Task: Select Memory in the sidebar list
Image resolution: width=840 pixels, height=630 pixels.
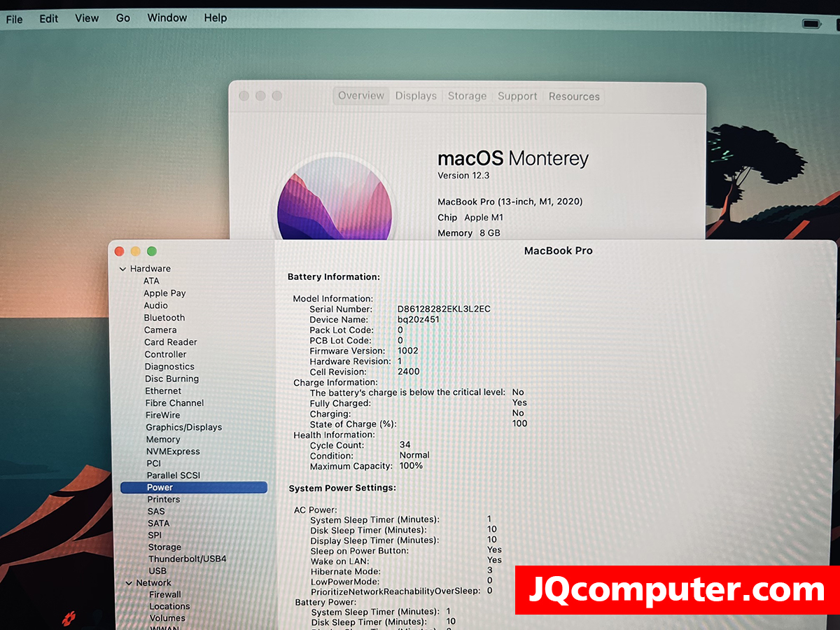Action: click(x=163, y=440)
